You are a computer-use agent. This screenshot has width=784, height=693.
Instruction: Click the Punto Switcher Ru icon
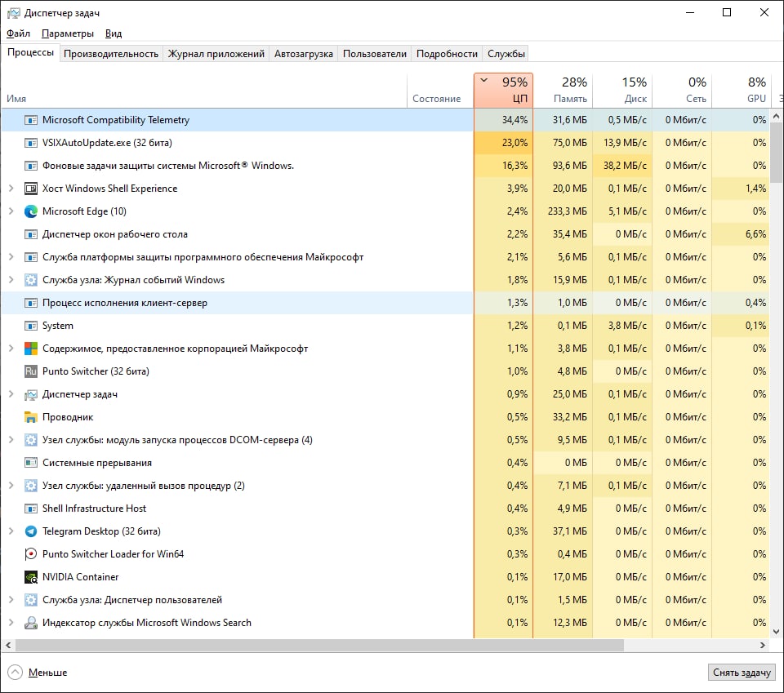[x=31, y=371]
